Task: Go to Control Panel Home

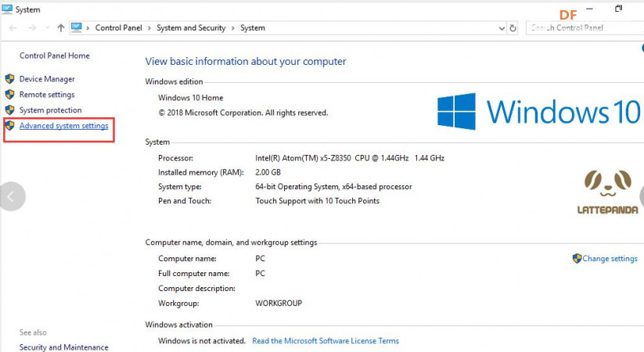Action: (x=54, y=56)
